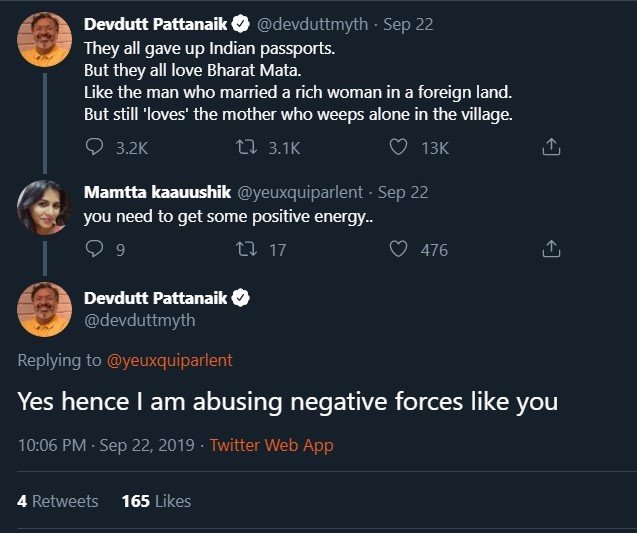Like the tweet with 13K likes
Image resolution: width=637 pixels, height=533 pixels.
pyautogui.click(x=398, y=147)
